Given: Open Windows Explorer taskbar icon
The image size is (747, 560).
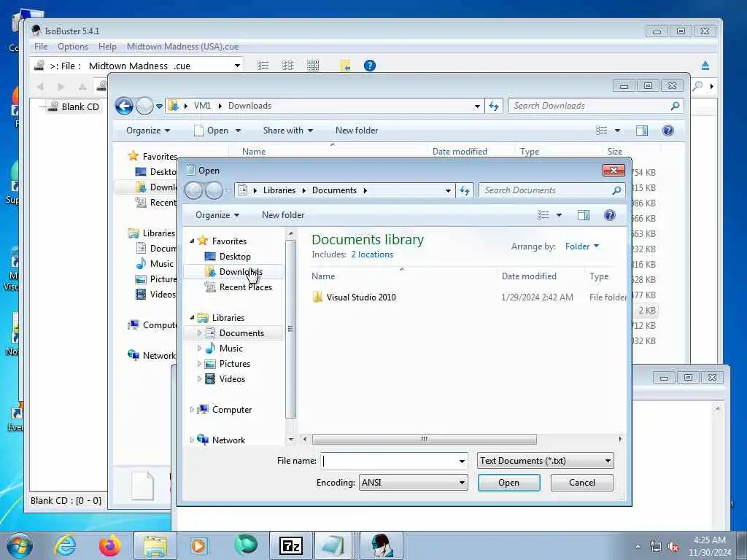Looking at the screenshot, I should (x=155, y=545).
